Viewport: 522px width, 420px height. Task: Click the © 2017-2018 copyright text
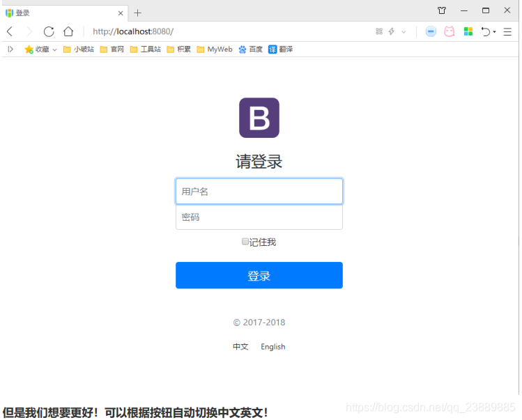[x=259, y=322]
